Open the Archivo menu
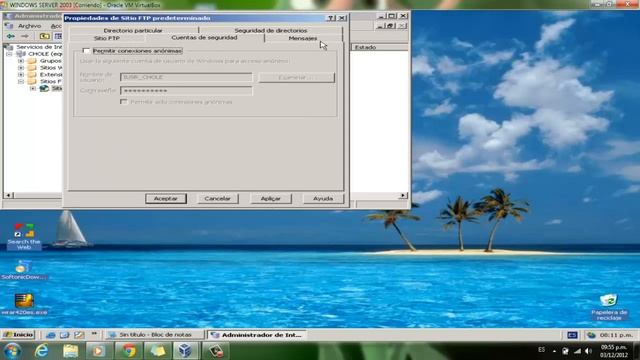The image size is (640, 360). [29, 26]
